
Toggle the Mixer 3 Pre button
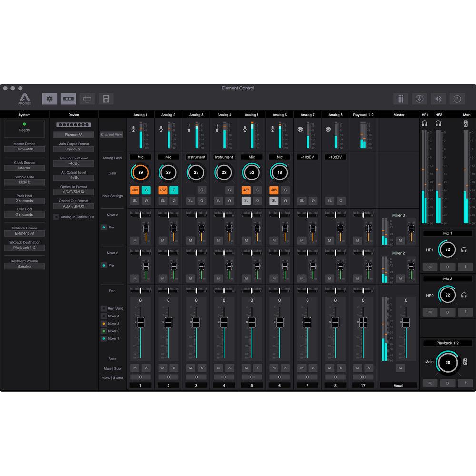tap(104, 228)
